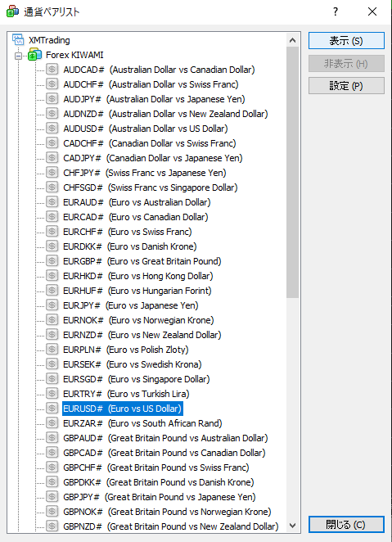This screenshot has width=392, height=542.
Task: Select GBPNOK# (Great Britain Pound vs Norwegian Krone)
Action: pos(167,512)
